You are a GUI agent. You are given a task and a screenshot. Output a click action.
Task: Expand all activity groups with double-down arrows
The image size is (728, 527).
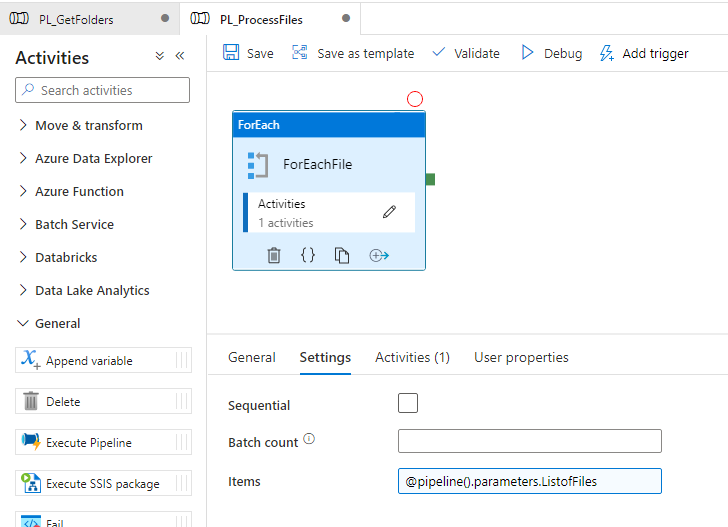pos(160,57)
